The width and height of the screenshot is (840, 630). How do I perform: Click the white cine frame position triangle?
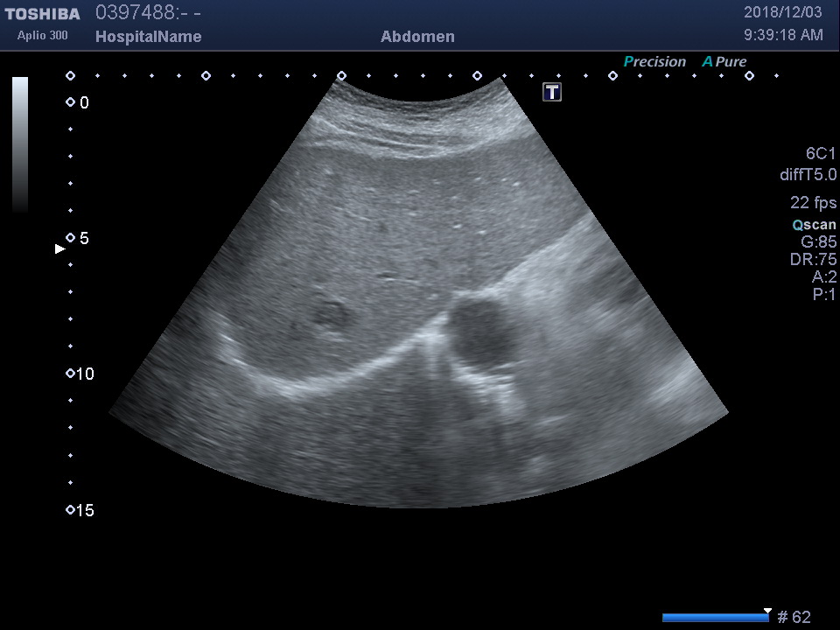[767, 611]
